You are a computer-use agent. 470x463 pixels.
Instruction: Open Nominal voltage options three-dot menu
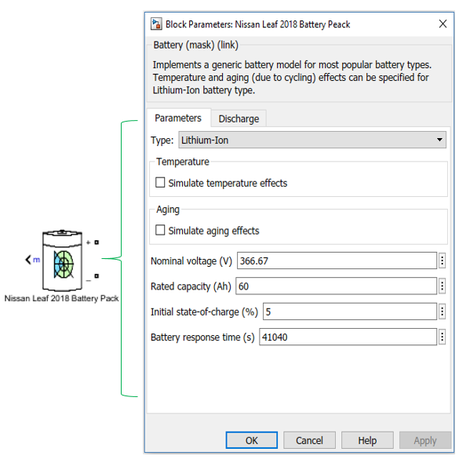point(442,261)
